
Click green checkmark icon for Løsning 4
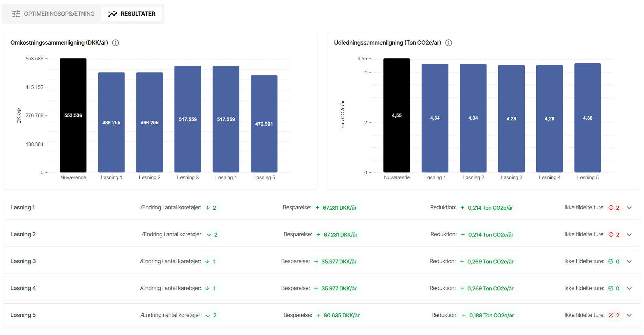pyautogui.click(x=610, y=288)
